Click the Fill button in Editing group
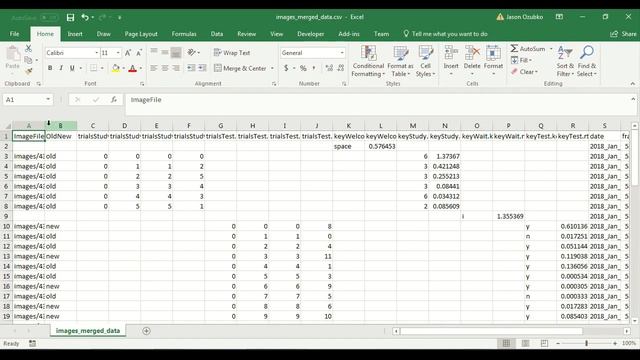Image resolution: width=640 pixels, height=360 pixels. [521, 60]
